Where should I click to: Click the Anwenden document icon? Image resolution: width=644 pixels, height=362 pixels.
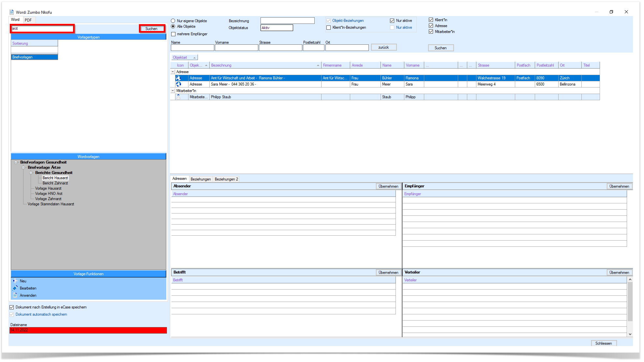(x=15, y=295)
